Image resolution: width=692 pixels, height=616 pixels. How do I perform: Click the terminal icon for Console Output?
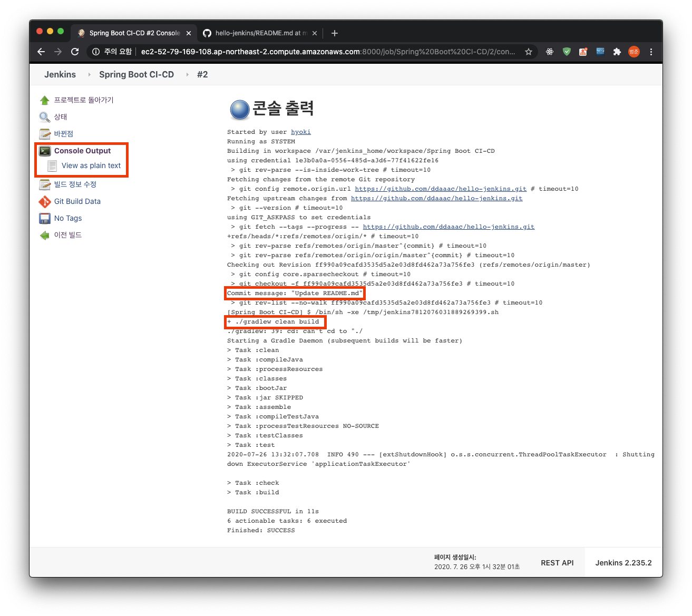click(x=45, y=151)
